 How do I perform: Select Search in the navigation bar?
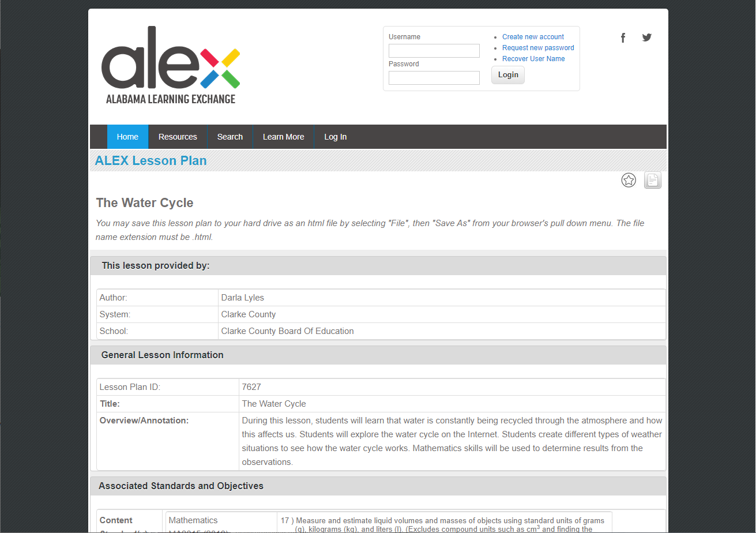coord(230,137)
